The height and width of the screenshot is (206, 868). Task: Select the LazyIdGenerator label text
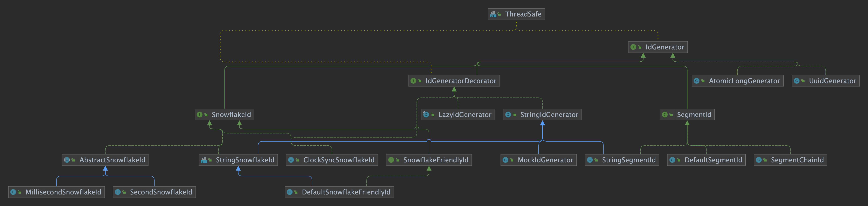pos(465,115)
